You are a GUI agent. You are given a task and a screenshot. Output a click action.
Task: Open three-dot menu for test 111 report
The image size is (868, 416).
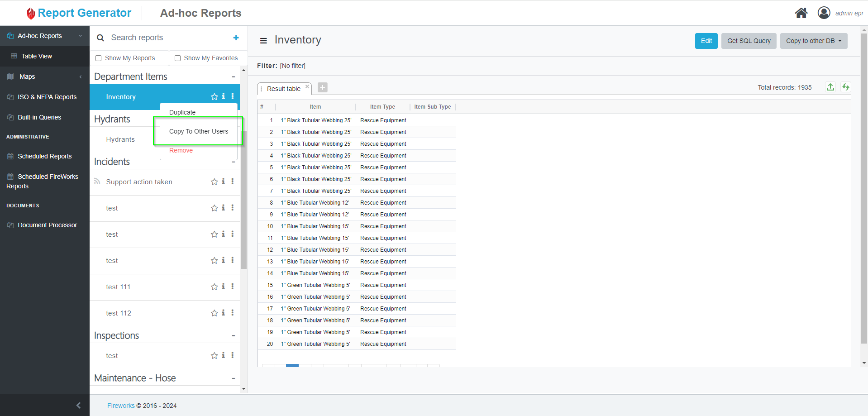tap(233, 287)
